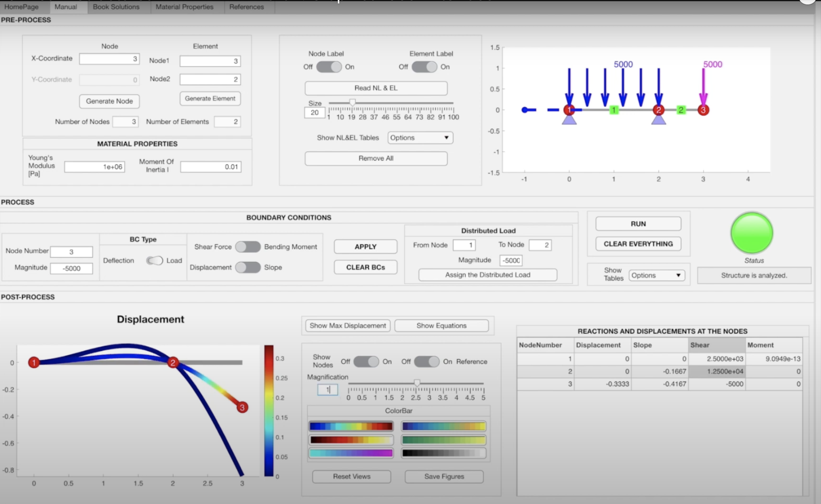This screenshot has width=821, height=504.
Task: Toggle Show Nodes to On
Action: pyautogui.click(x=366, y=362)
